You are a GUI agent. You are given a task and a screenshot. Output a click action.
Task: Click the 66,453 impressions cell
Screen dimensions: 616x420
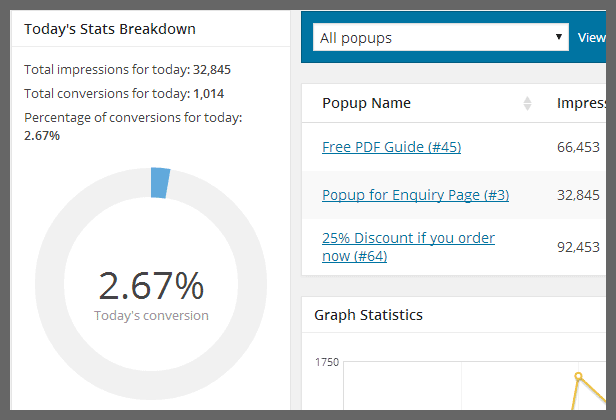coord(578,147)
